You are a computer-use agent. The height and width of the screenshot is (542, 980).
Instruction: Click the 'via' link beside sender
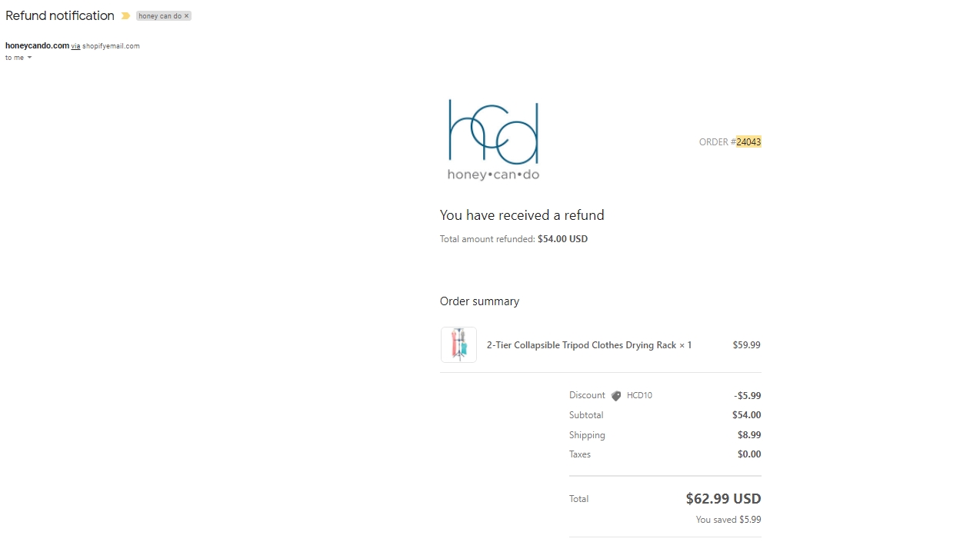pos(75,46)
